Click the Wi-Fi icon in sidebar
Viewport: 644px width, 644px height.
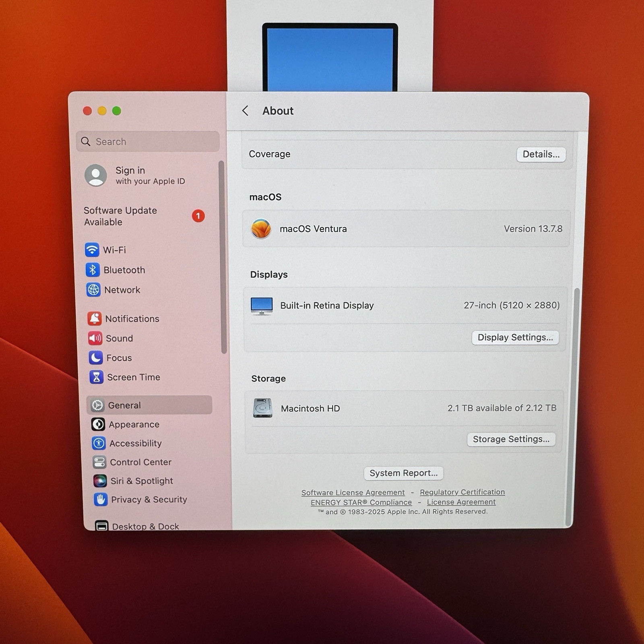click(x=92, y=250)
